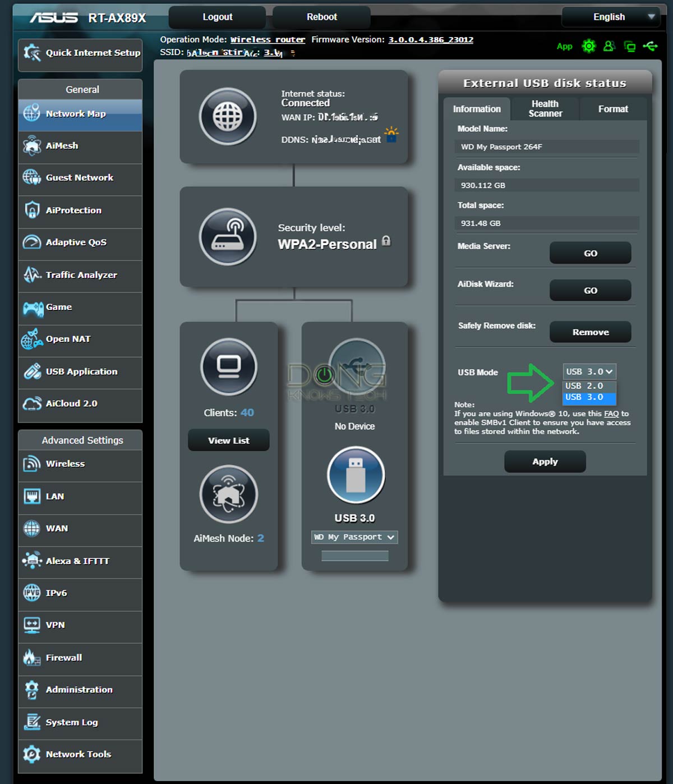This screenshot has height=784, width=673.
Task: Apply the USB Mode change
Action: [544, 461]
